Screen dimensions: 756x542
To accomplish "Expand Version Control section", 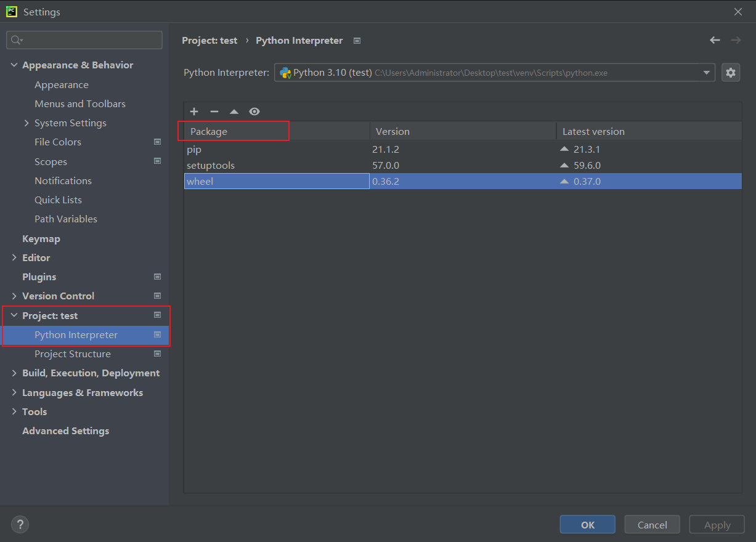I will click(14, 296).
